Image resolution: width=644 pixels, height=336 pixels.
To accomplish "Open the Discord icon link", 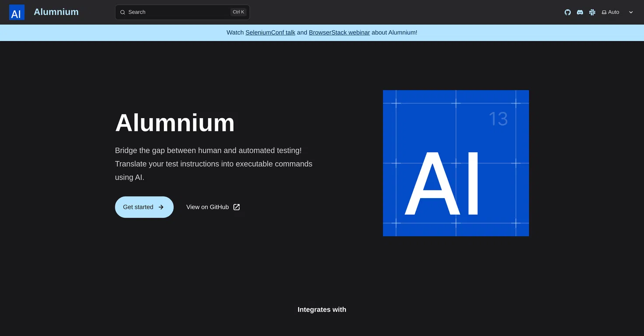I will click(x=580, y=12).
